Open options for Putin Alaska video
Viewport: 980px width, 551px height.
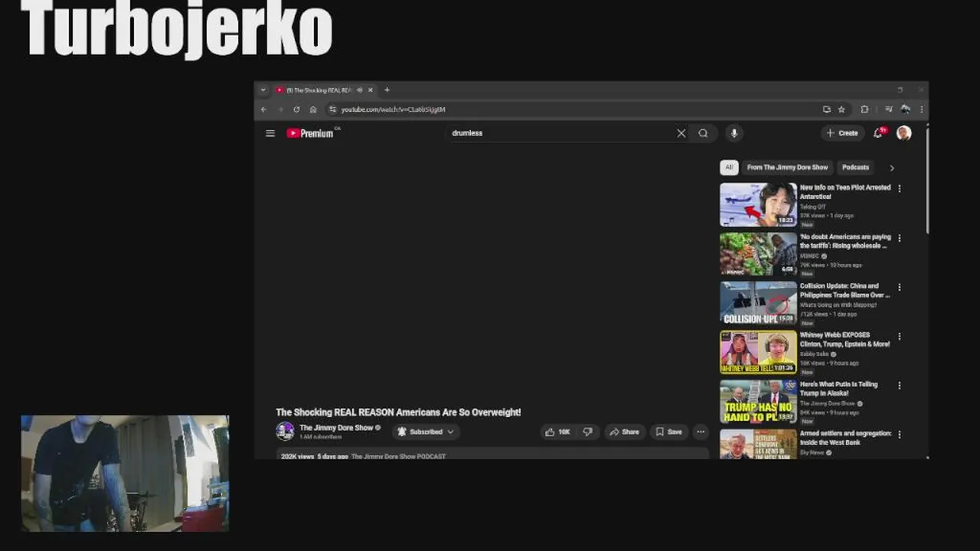tap(899, 385)
